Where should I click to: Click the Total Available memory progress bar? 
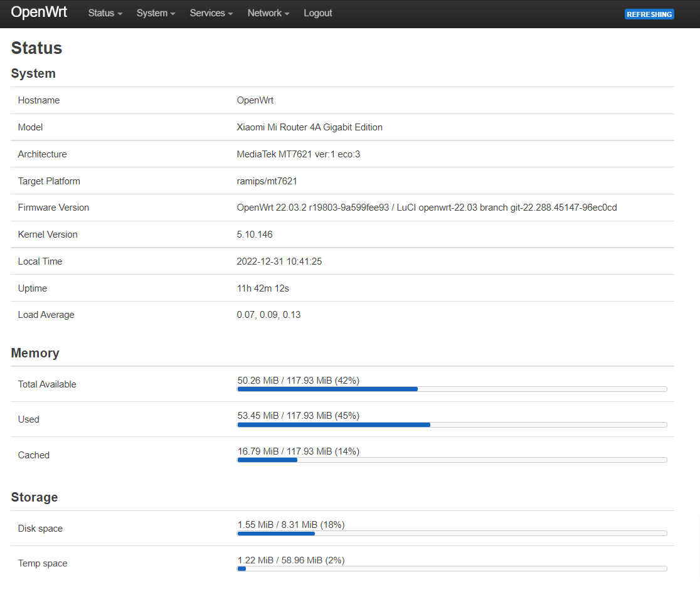[x=452, y=389]
